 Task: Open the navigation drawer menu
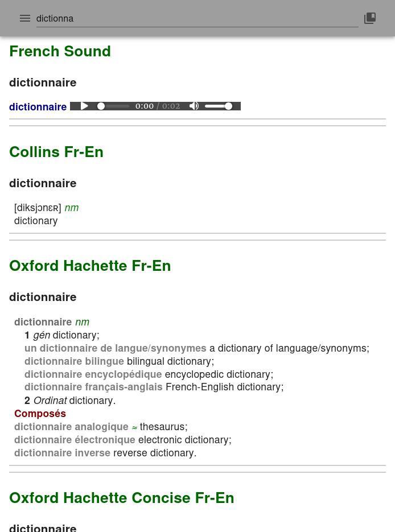[24, 18]
